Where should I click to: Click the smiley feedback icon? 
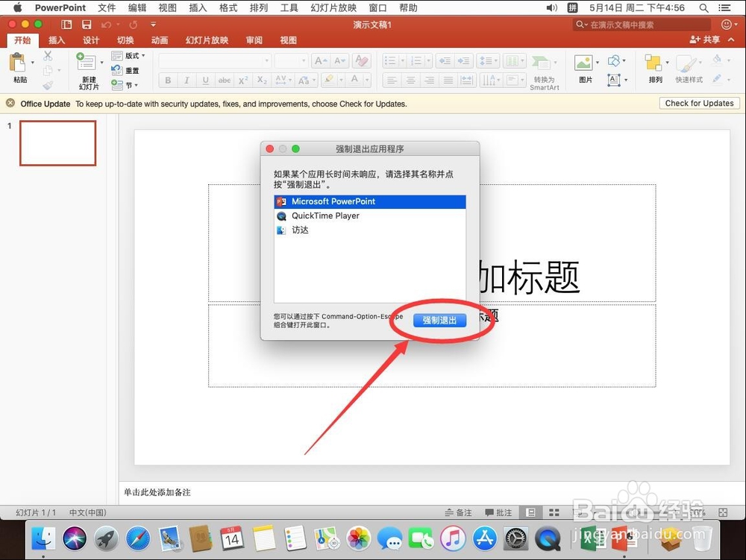coord(727,25)
